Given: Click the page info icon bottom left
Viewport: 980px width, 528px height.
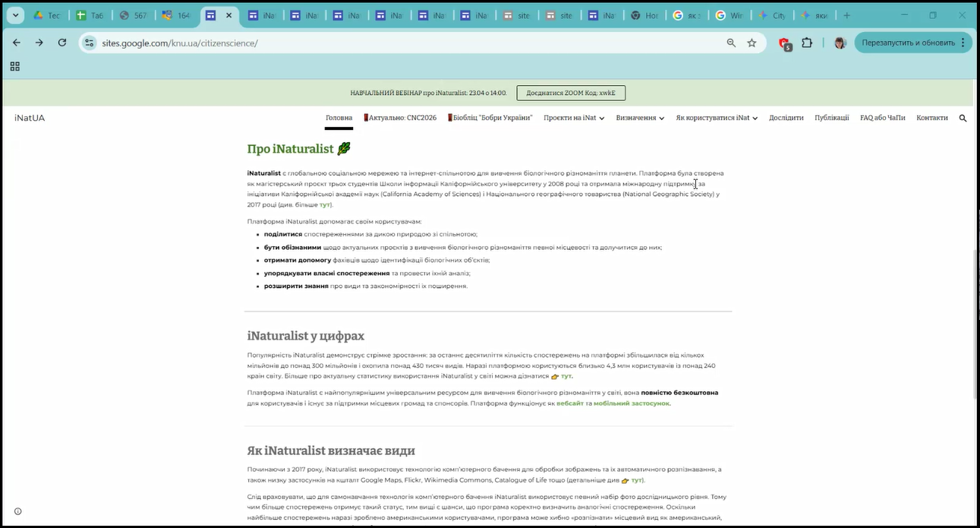Looking at the screenshot, I should pyautogui.click(x=18, y=511).
